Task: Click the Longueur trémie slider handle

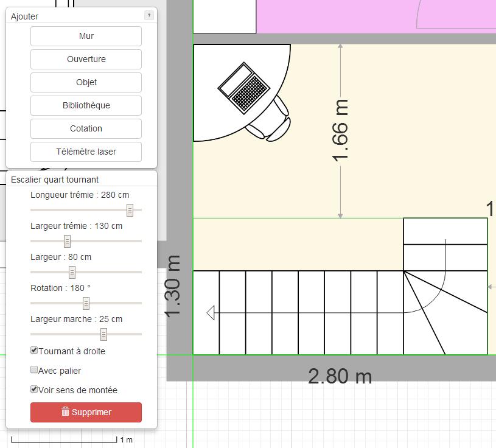Action: tap(130, 210)
